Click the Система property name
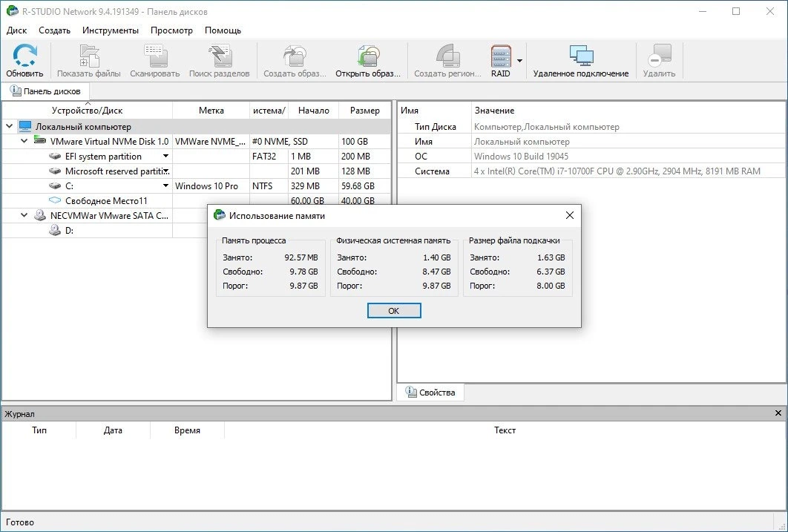This screenshot has width=788, height=532. pos(432,171)
